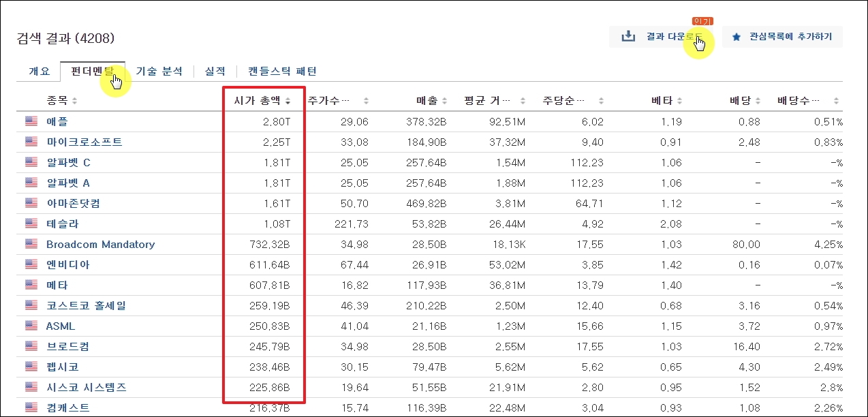Viewport: 868px width, 417px height.
Task: Select 아마존닷컴 revenue 469,82B
Action: click(x=426, y=203)
